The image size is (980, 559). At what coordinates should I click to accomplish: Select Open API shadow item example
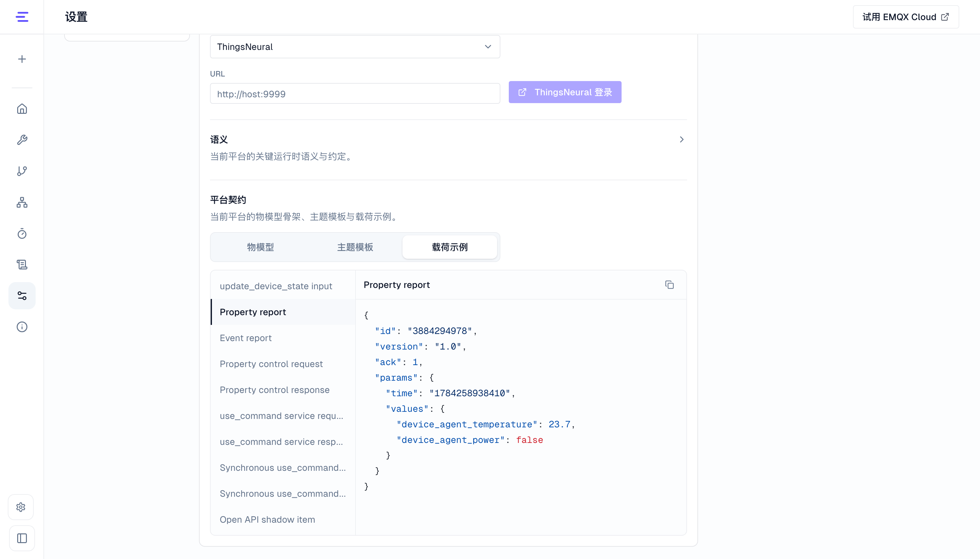[283, 519]
